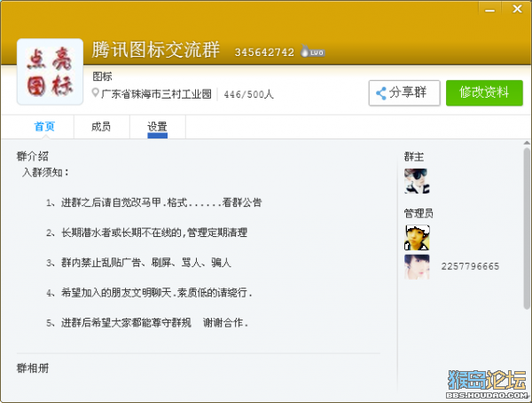
Task: Click rule 3 about 禁止乱贴广告
Action: pos(139,263)
